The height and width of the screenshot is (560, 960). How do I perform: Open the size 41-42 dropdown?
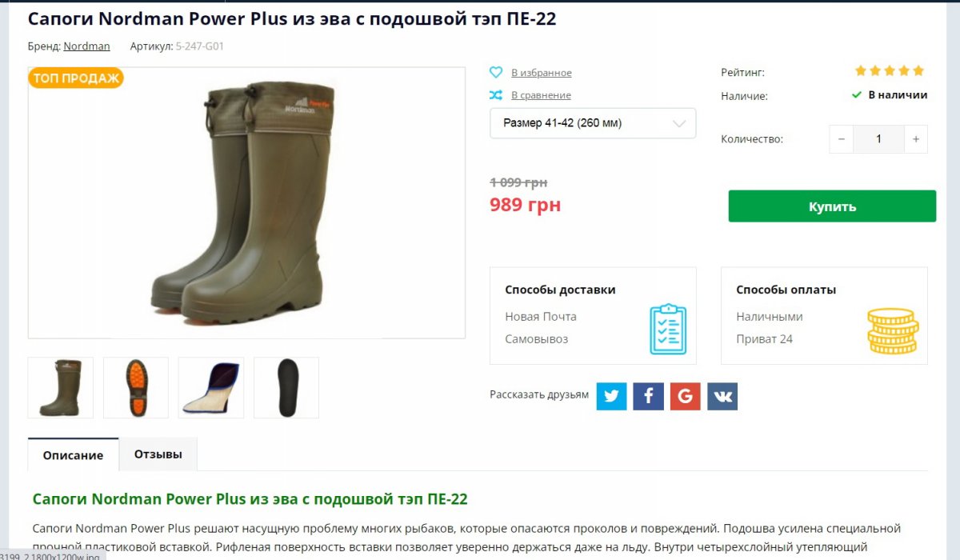coord(593,123)
